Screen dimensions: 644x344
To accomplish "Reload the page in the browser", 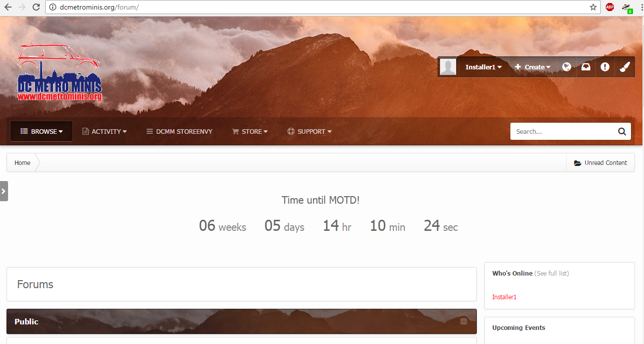I will [36, 7].
